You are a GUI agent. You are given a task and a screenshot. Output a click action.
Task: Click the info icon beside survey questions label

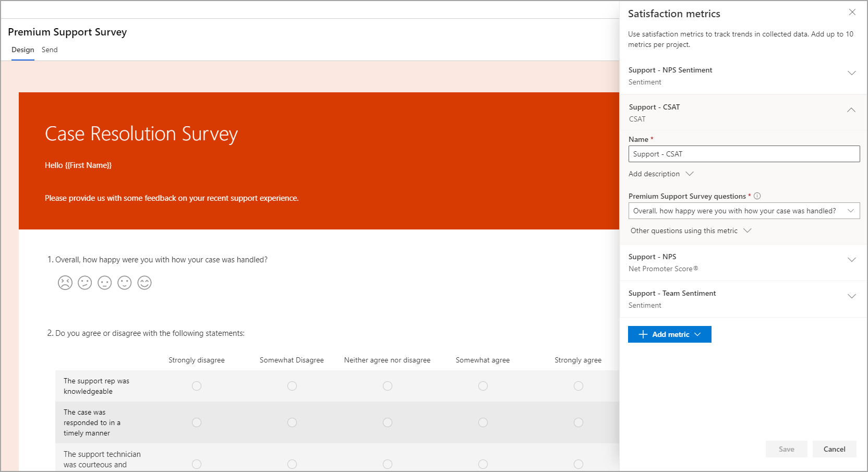pyautogui.click(x=757, y=196)
